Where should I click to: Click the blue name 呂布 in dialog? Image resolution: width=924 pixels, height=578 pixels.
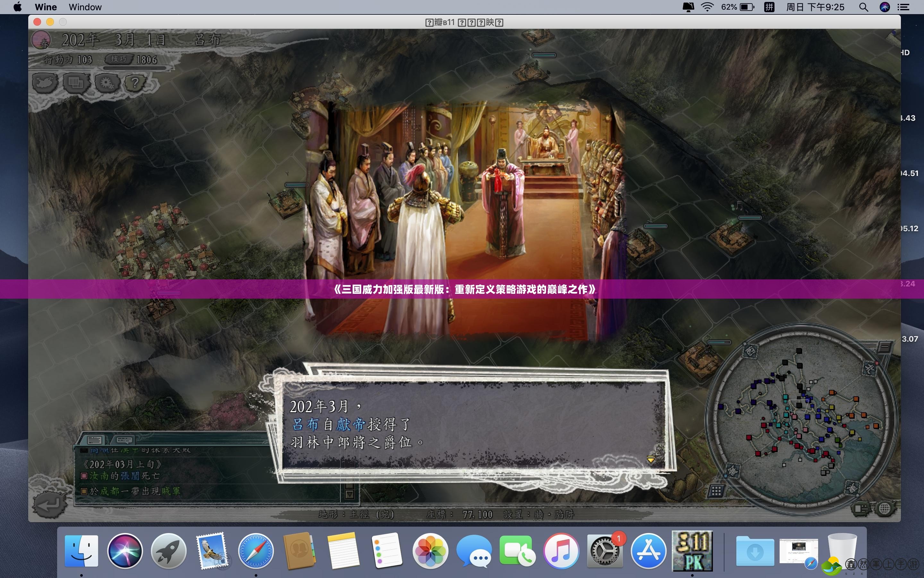pyautogui.click(x=305, y=424)
